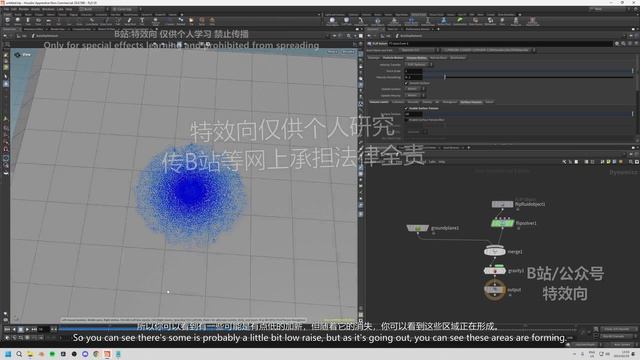Select the Tube shelf tool
This screenshot has height=360, width=640.
[x=28, y=21]
